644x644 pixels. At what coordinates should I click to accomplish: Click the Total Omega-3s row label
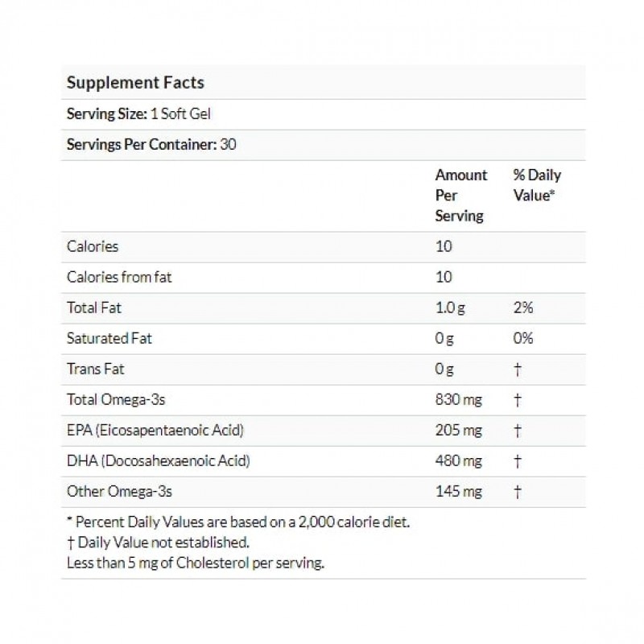point(111,399)
